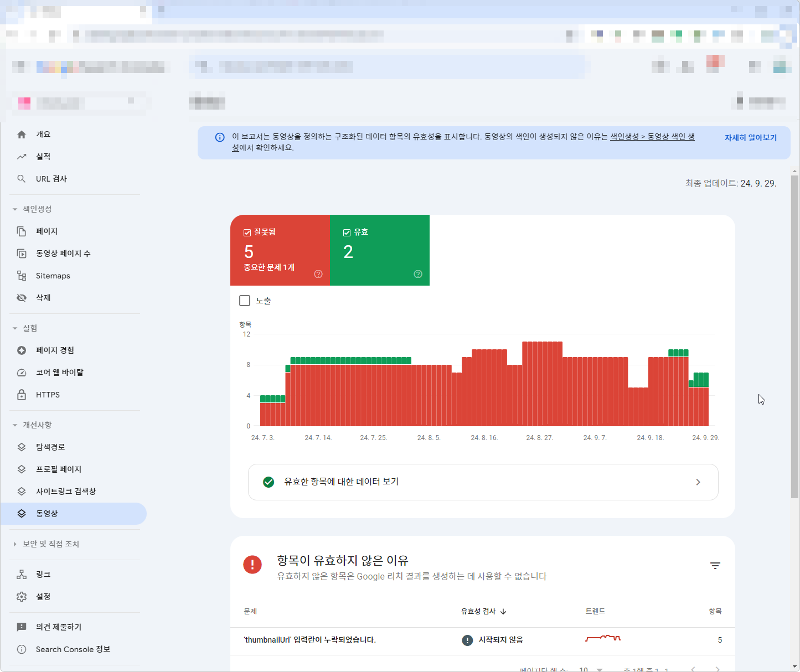Screen dimensions: 800x672
Task: Click the 삭제 crossed-eye icon
Action: tap(22, 298)
